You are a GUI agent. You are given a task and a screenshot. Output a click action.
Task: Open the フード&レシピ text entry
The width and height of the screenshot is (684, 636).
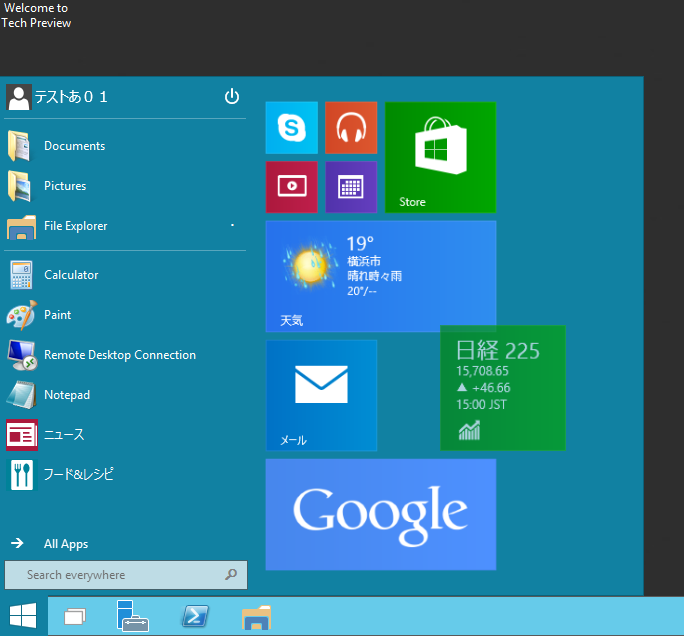(x=79, y=474)
